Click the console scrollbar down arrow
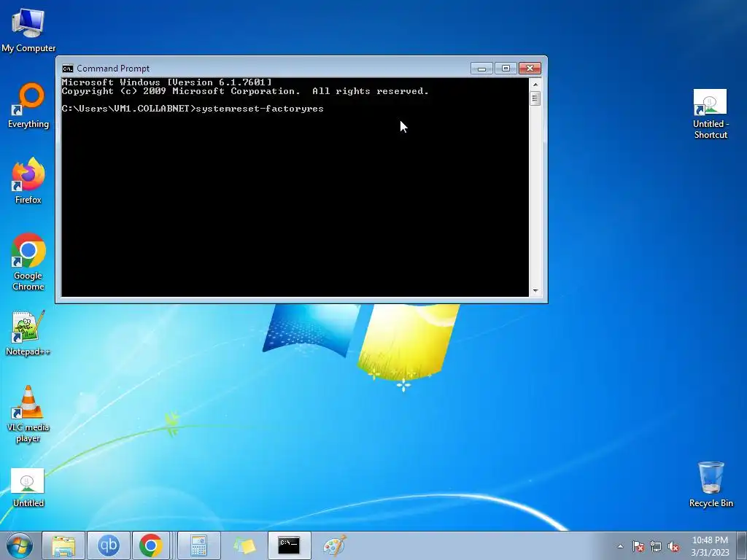This screenshot has width=747, height=560. click(535, 290)
